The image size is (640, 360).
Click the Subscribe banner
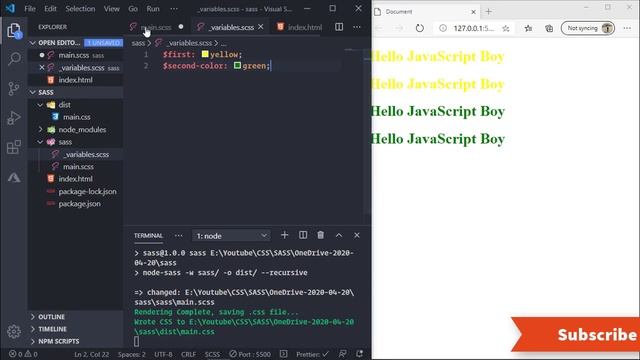[x=576, y=335]
